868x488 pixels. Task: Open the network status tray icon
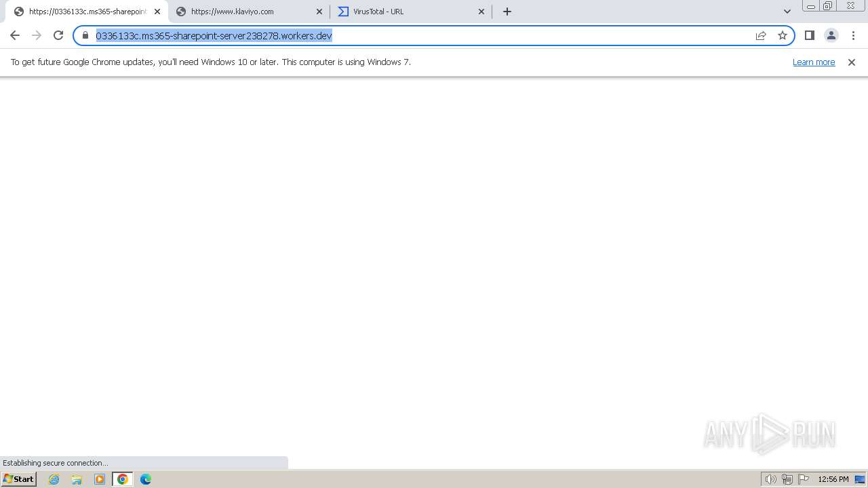coord(787,479)
